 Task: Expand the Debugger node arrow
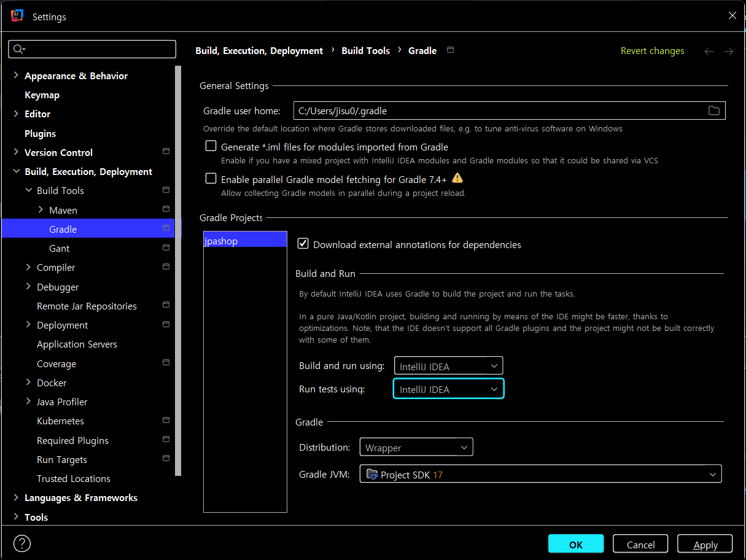click(x=28, y=287)
